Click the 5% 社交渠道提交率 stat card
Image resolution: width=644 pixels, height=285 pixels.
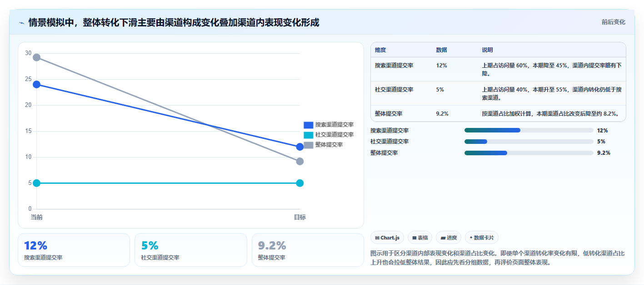coord(191,250)
